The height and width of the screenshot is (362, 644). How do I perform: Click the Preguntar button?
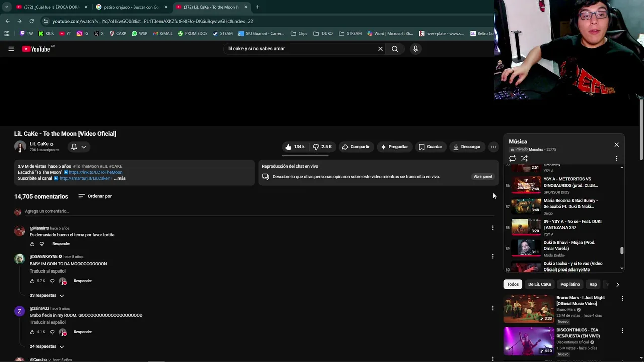(394, 147)
